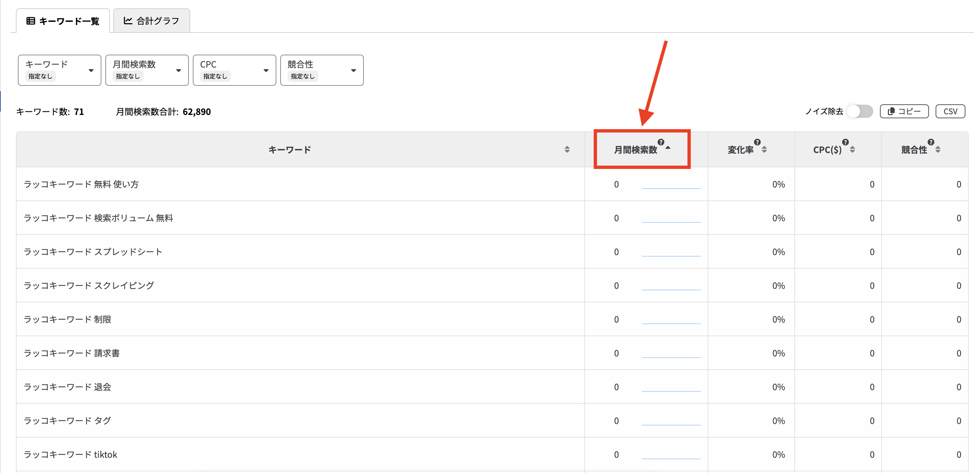Click CPC value in 請求書 row
Image resolution: width=980 pixels, height=473 pixels.
(872, 353)
